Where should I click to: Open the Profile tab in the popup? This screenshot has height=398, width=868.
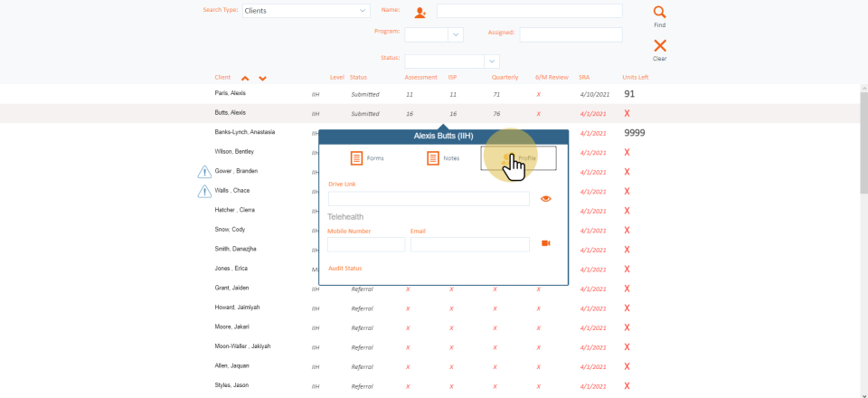tap(518, 158)
